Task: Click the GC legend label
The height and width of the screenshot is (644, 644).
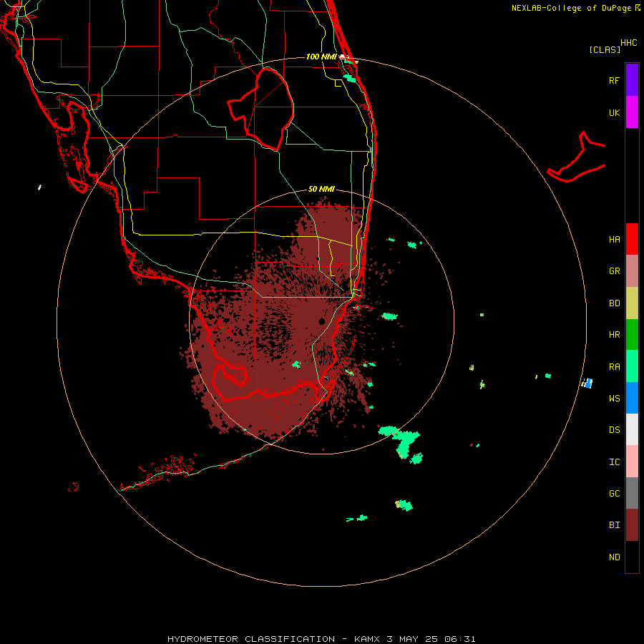Action: (614, 494)
